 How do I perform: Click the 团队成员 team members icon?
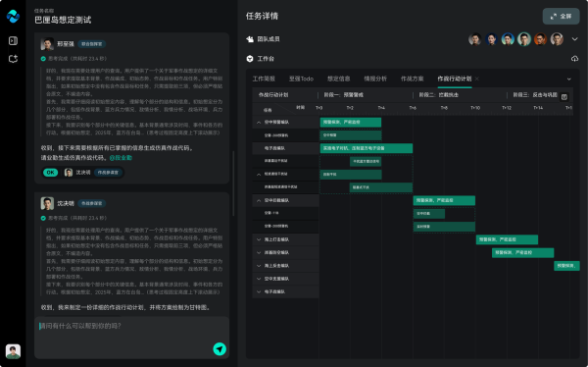250,39
